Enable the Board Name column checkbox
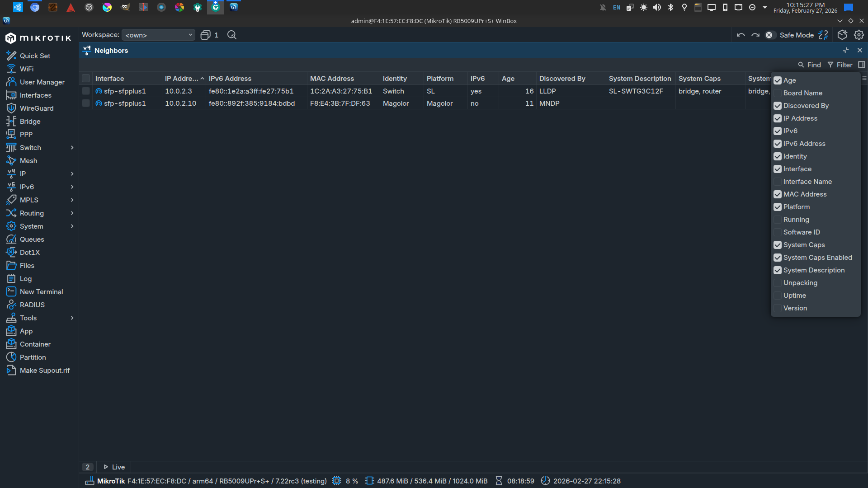 [778, 93]
